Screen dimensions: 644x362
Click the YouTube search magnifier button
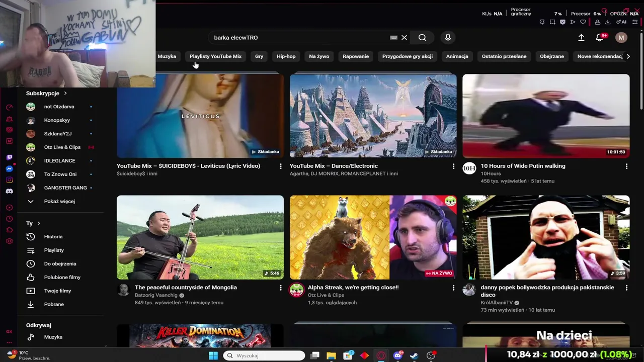(x=422, y=37)
